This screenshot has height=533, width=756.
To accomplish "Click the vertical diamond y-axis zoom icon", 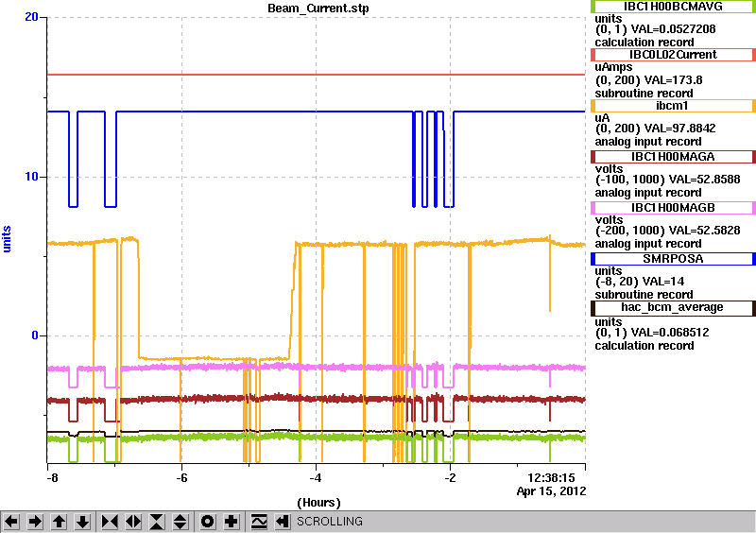I will pyautogui.click(x=180, y=522).
